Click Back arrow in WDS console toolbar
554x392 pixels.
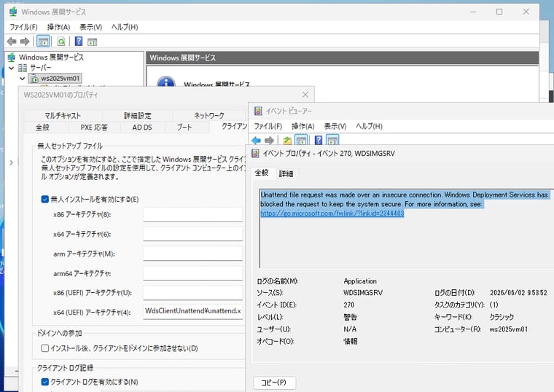[x=12, y=42]
